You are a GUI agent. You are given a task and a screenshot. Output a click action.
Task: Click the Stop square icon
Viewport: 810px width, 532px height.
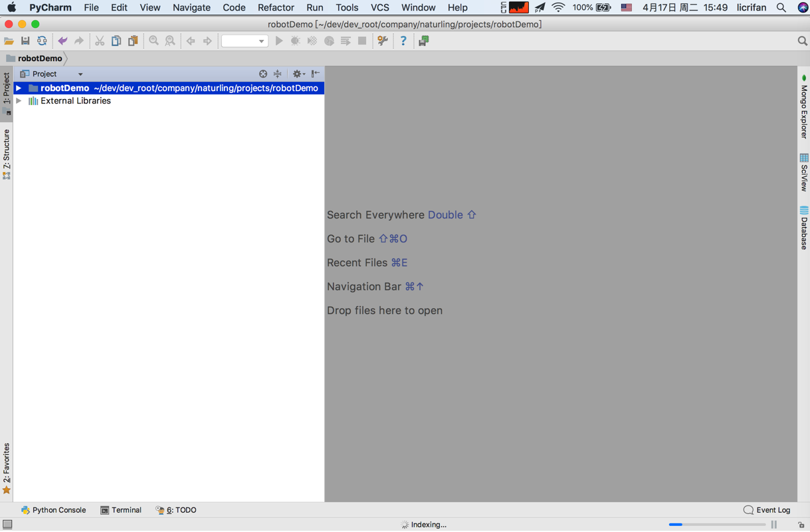362,41
